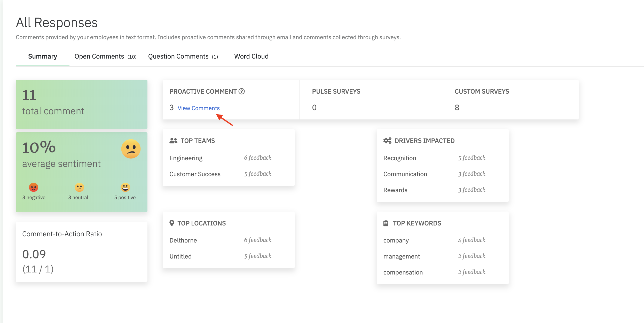This screenshot has height=323, width=644.
Task: Open the Word Cloud tab
Action: (x=251, y=56)
